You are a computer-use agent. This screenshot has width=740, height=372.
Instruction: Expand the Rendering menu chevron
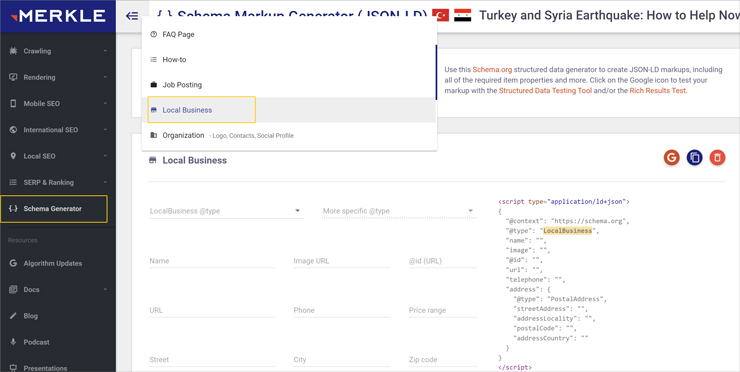point(105,77)
